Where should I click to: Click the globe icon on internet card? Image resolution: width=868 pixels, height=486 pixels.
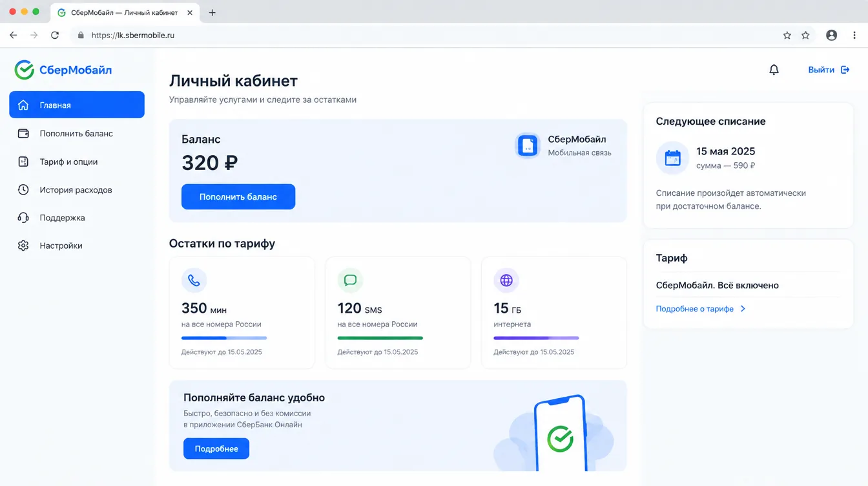tap(506, 280)
